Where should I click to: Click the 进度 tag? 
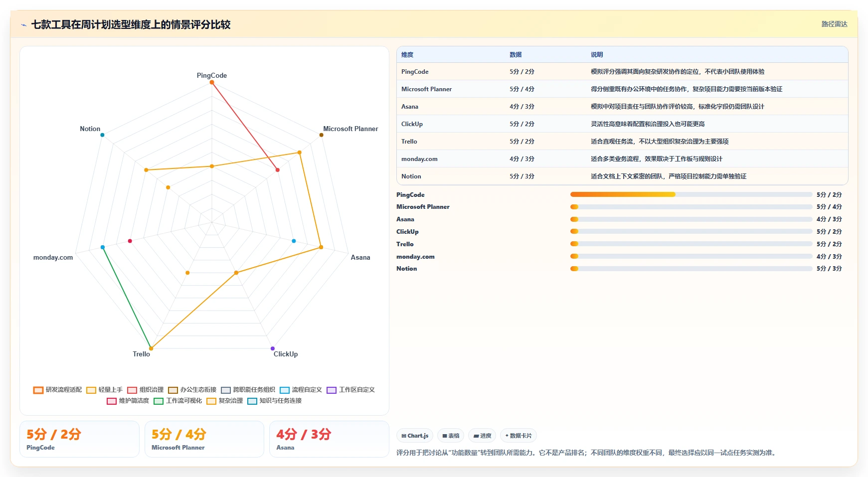click(482, 436)
